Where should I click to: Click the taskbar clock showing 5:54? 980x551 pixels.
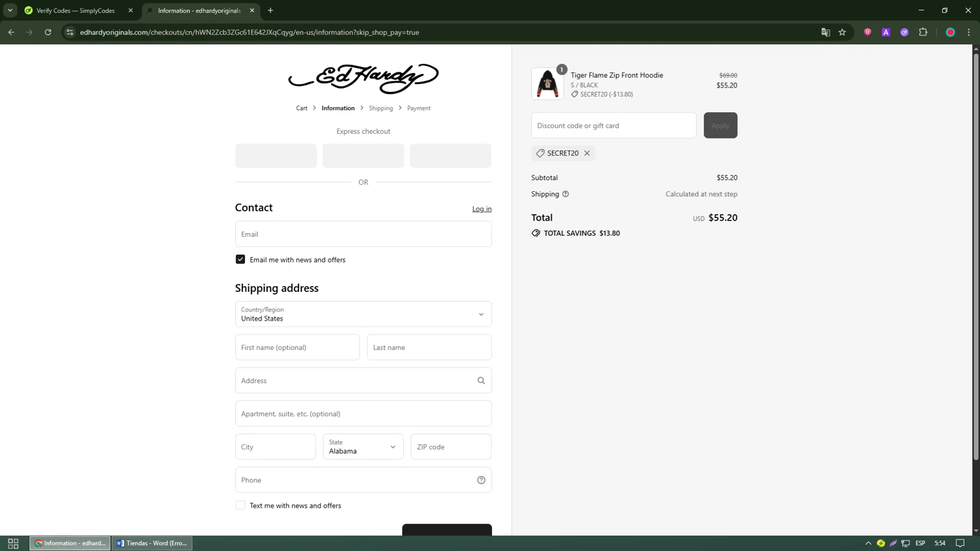[x=940, y=543]
